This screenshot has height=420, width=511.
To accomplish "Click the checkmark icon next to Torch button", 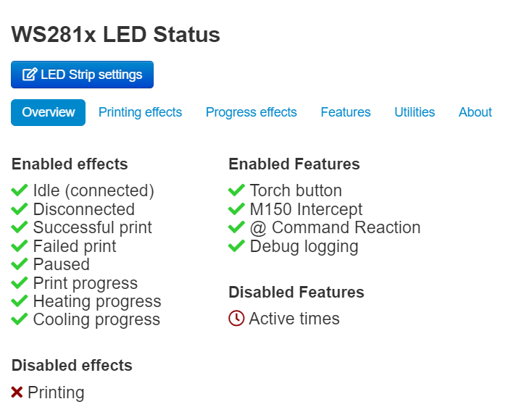I will coord(236,191).
